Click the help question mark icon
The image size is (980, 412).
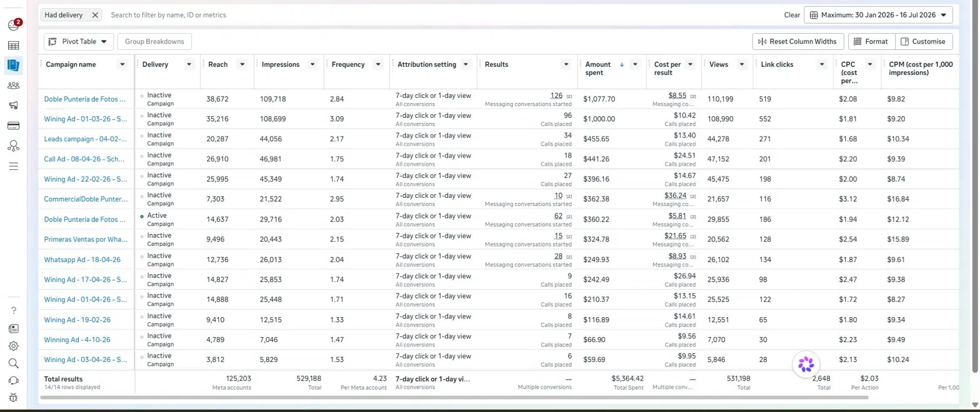[14, 310]
